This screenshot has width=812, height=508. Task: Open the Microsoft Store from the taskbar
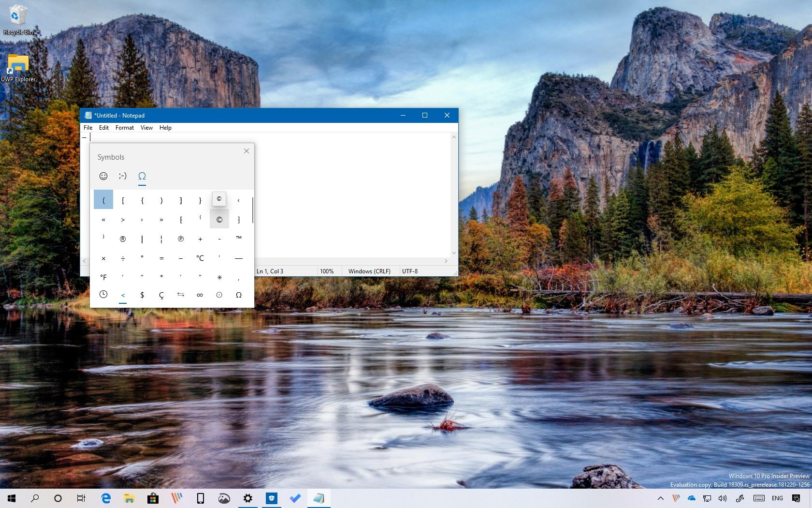pos(153,498)
